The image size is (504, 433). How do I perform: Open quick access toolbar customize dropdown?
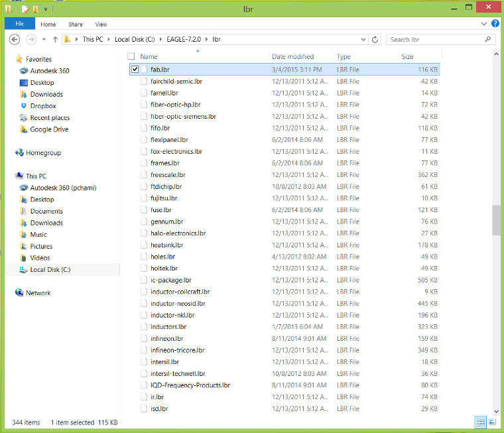[x=46, y=9]
